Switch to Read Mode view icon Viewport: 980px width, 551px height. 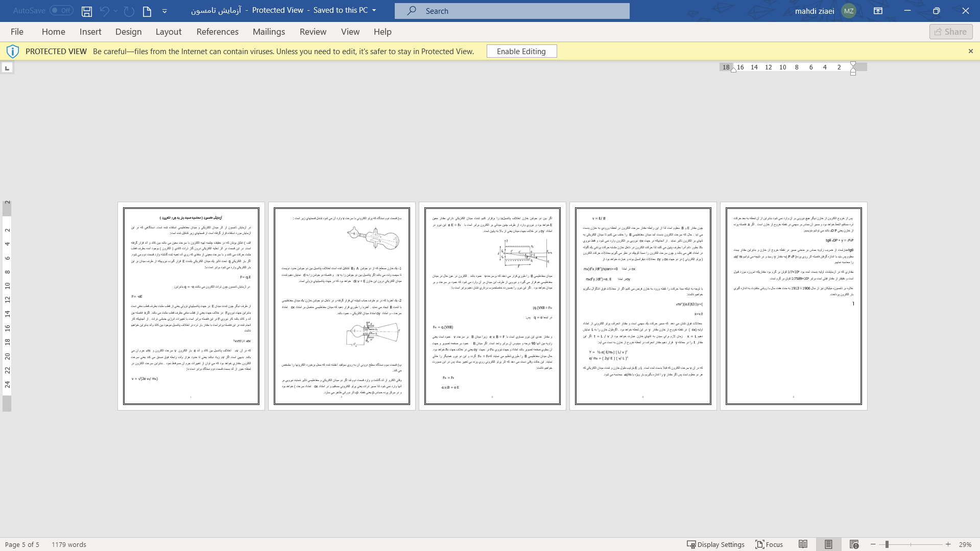coord(803,544)
